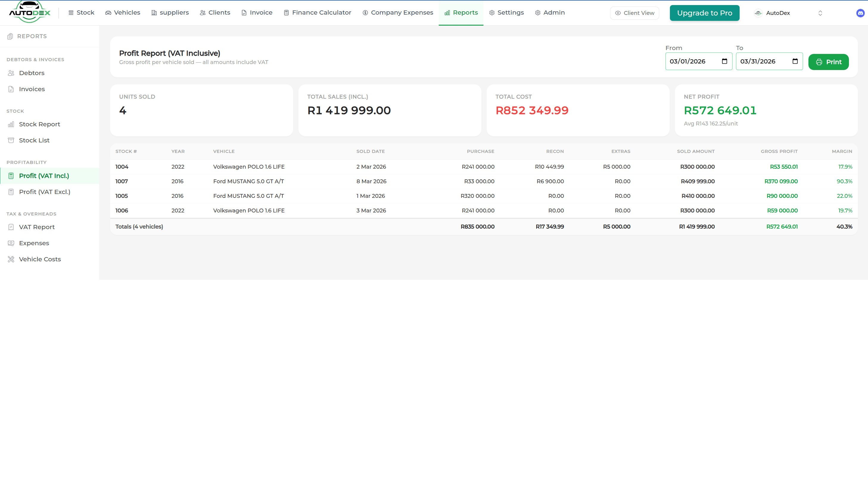Click the Invoices document icon
This screenshot has width=868, height=497.
(x=11, y=89)
